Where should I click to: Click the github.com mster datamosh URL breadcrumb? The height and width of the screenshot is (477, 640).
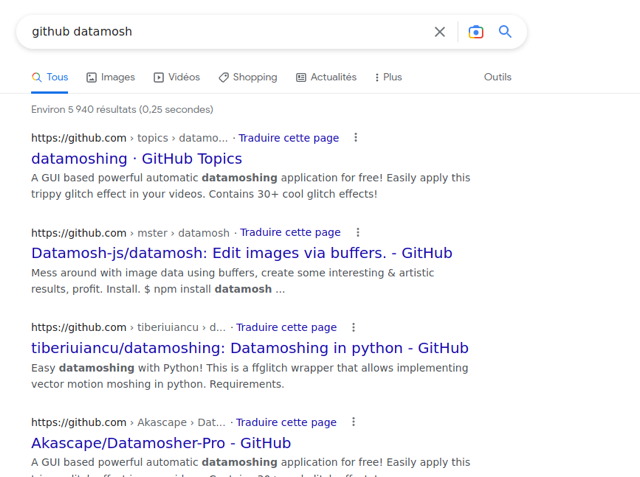130,233
